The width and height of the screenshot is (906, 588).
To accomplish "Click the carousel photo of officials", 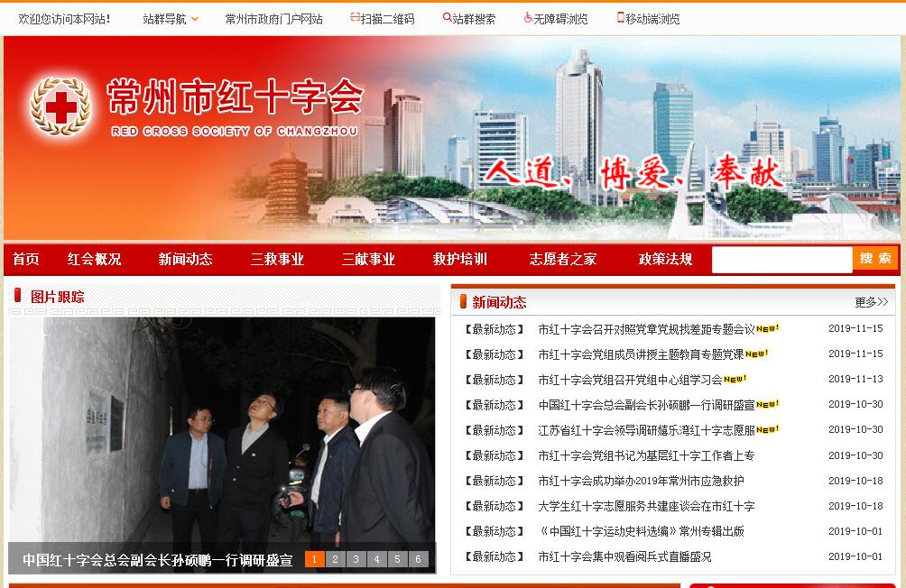I will point(223,430).
